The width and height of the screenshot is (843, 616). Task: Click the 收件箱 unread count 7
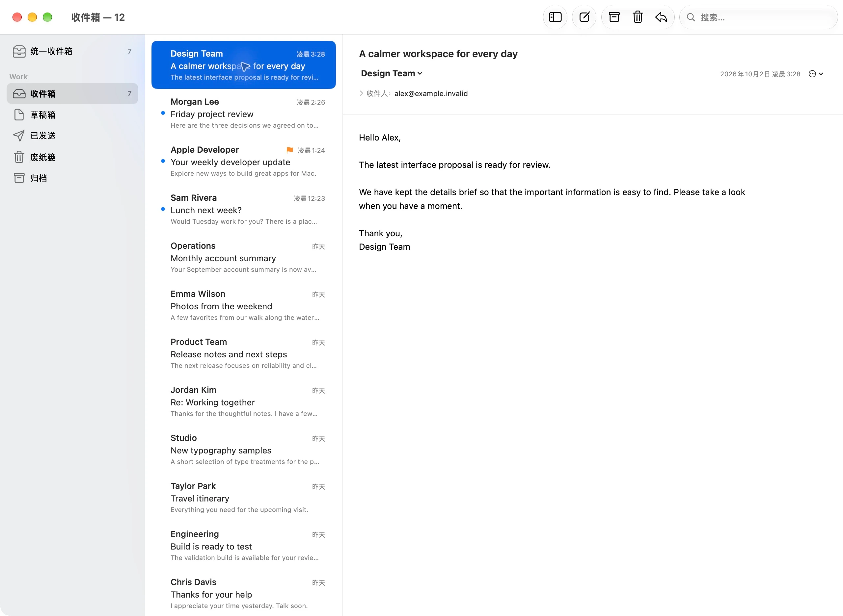tap(129, 93)
